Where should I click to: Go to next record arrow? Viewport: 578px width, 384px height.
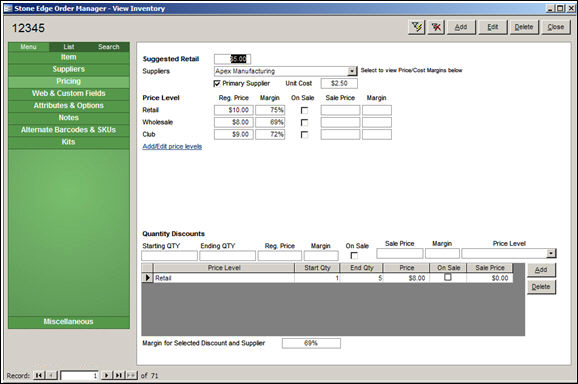click(x=107, y=376)
